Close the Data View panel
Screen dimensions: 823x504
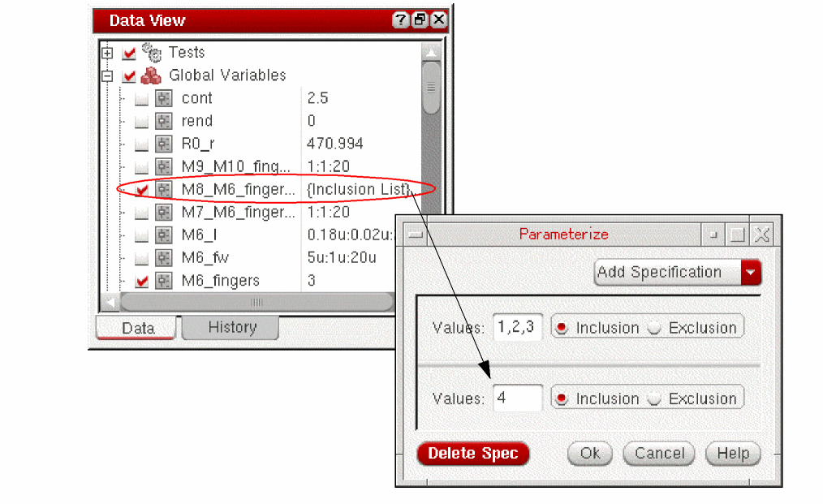coord(439,20)
